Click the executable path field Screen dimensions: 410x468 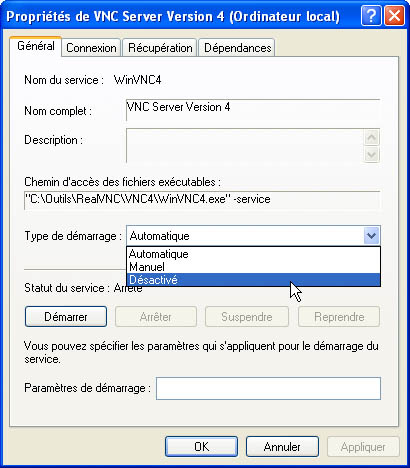(x=202, y=200)
